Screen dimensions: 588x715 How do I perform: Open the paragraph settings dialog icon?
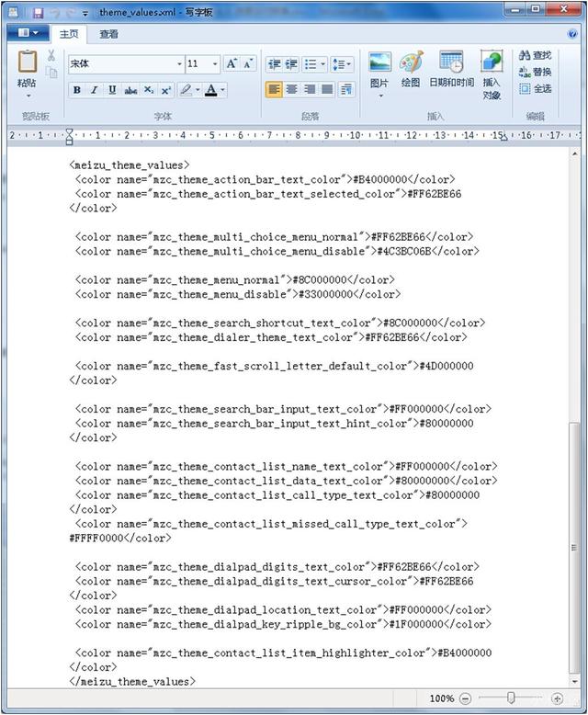346,89
